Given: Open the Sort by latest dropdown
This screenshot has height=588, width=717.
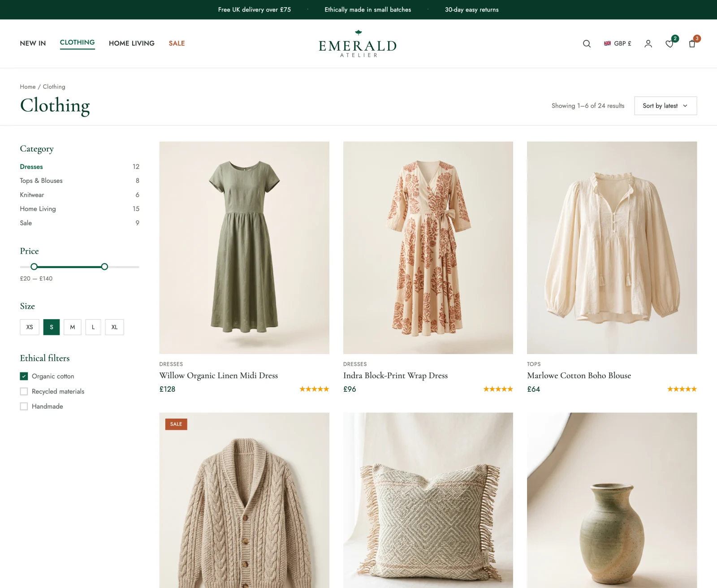Looking at the screenshot, I should pos(665,106).
